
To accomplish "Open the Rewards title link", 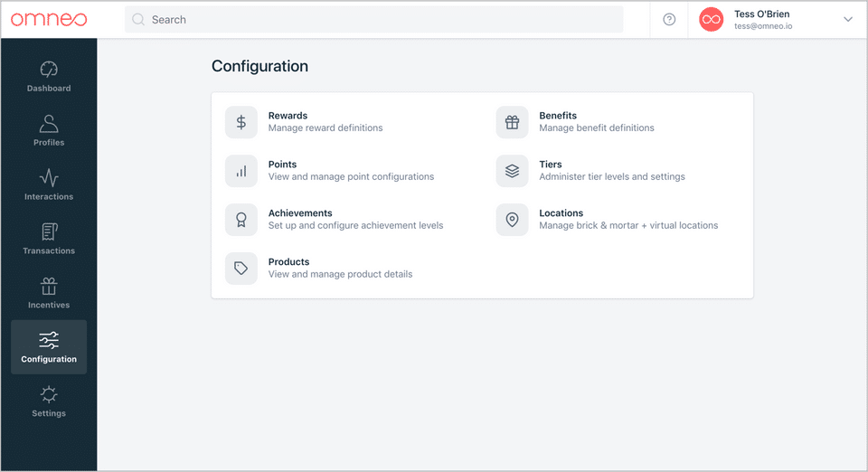I will (288, 116).
